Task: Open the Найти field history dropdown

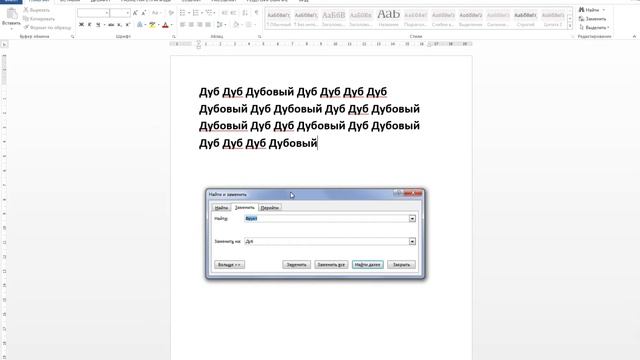Action: tap(412, 218)
